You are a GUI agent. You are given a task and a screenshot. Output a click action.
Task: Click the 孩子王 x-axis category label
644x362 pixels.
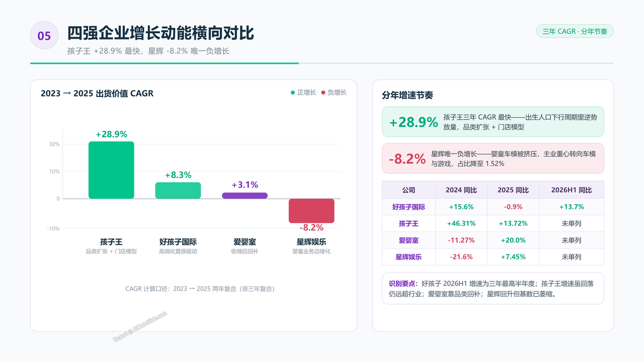click(111, 242)
